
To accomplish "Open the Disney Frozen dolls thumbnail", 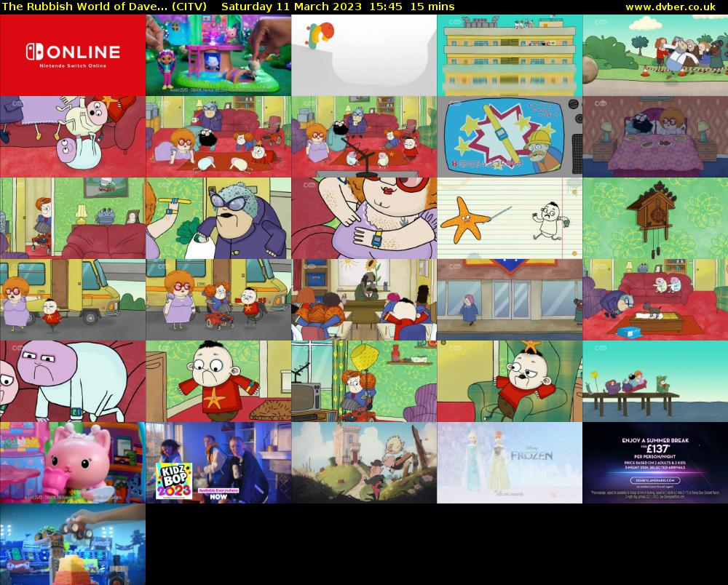I will coord(510,463).
